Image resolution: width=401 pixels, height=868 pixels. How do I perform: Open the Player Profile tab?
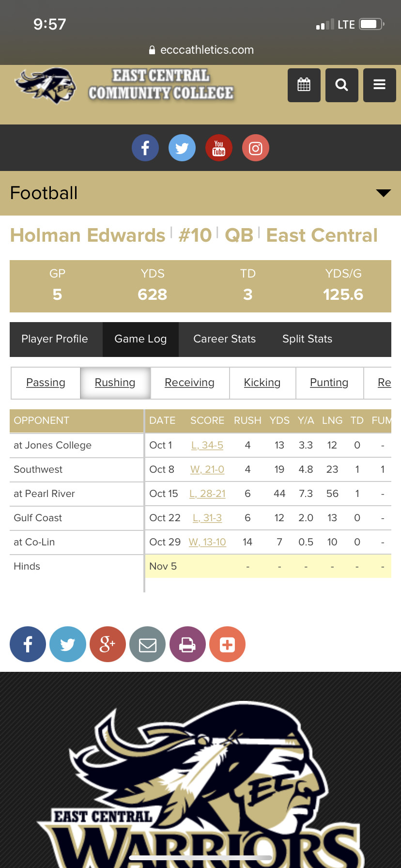point(55,339)
